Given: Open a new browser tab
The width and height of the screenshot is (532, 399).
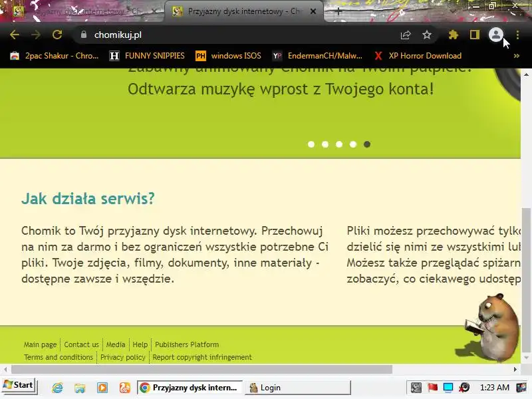Looking at the screenshot, I should (338, 11).
